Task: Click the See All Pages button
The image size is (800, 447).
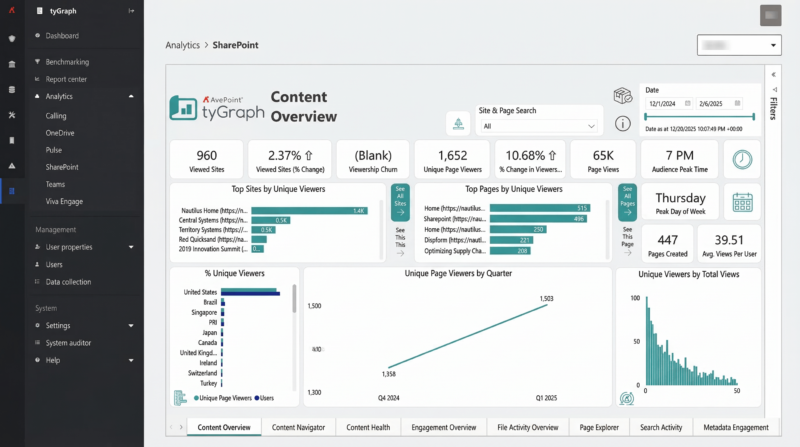Action: (628, 200)
